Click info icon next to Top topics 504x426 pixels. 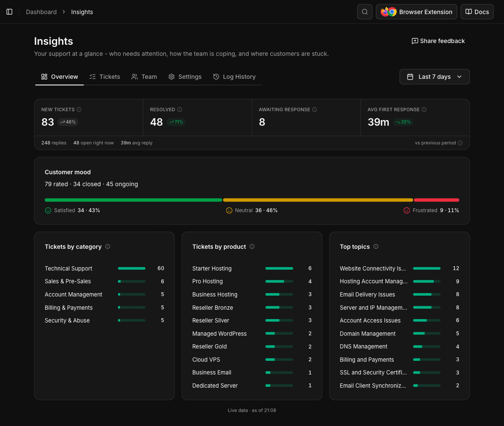[376, 247]
